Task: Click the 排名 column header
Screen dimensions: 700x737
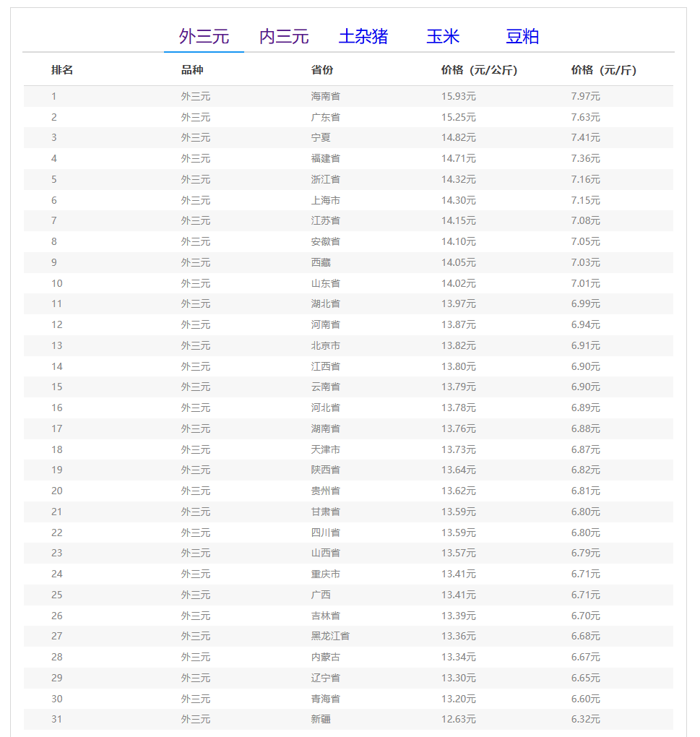Action: click(62, 70)
